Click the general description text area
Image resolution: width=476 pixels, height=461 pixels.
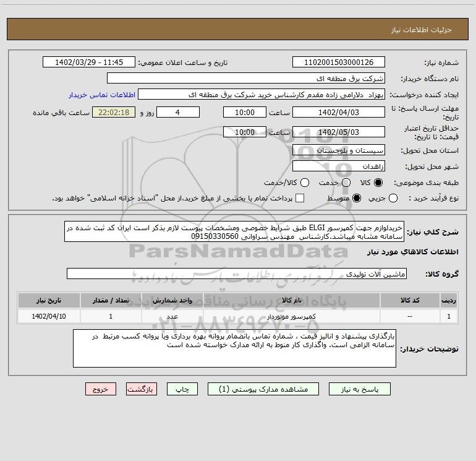[234, 231]
